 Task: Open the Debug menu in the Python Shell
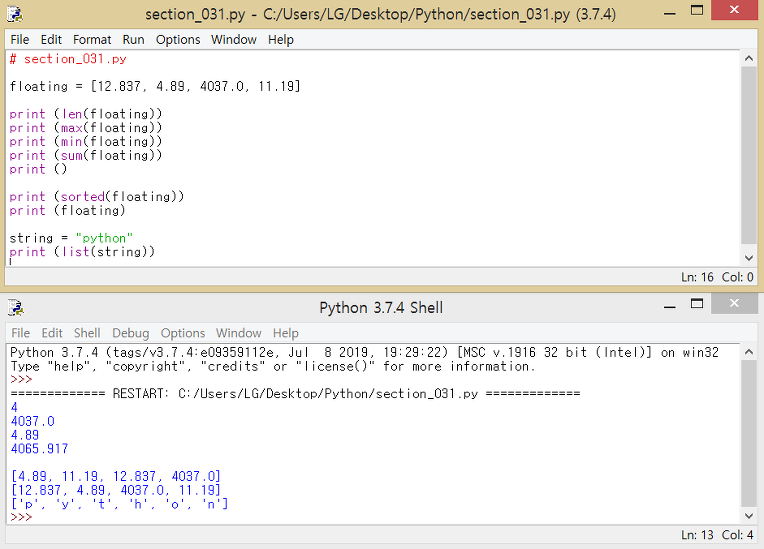[131, 333]
